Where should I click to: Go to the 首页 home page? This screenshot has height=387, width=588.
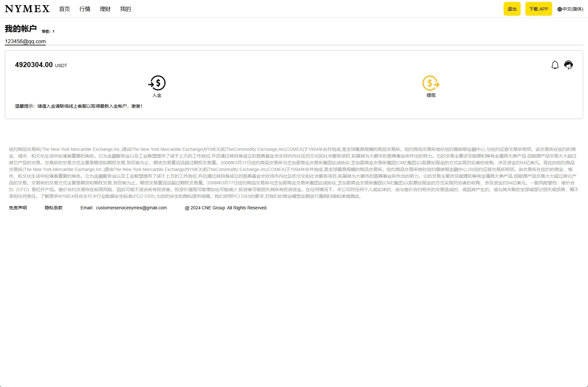(64, 9)
